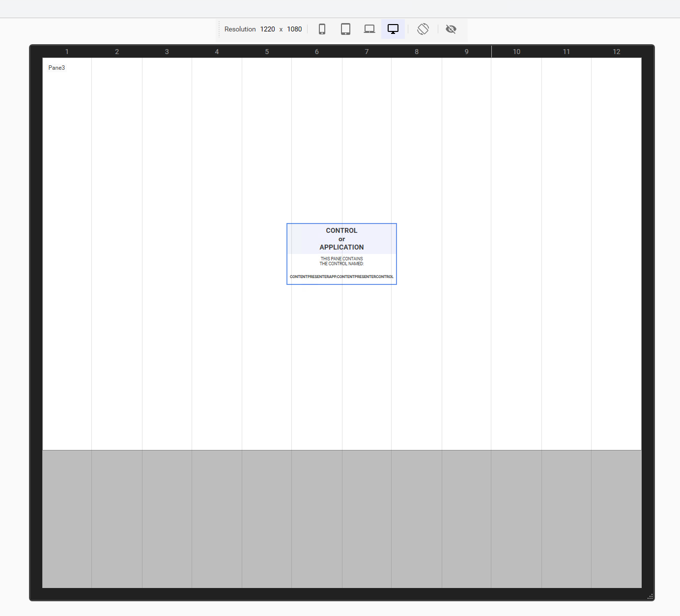Click the Resolution label in the toolbar
Image resolution: width=680 pixels, height=616 pixels.
(x=240, y=29)
